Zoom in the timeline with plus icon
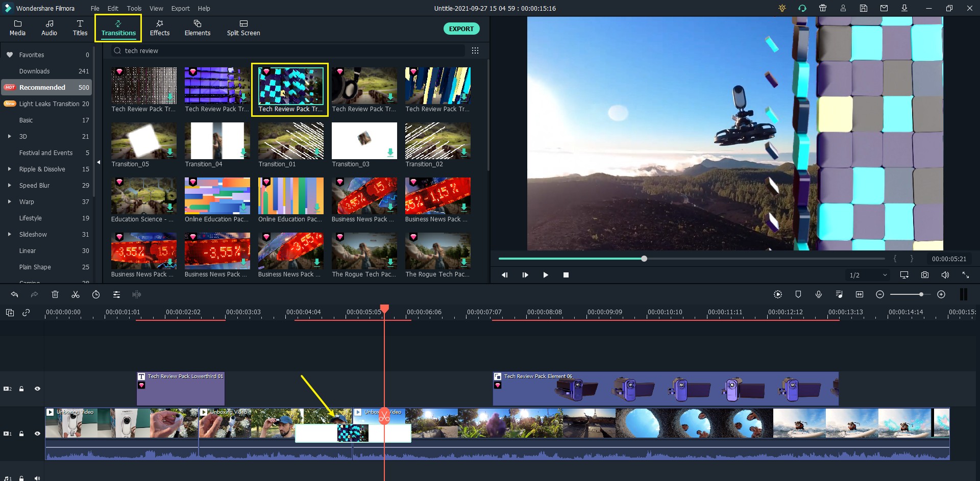Viewport: 980px width, 481px height. (941, 294)
